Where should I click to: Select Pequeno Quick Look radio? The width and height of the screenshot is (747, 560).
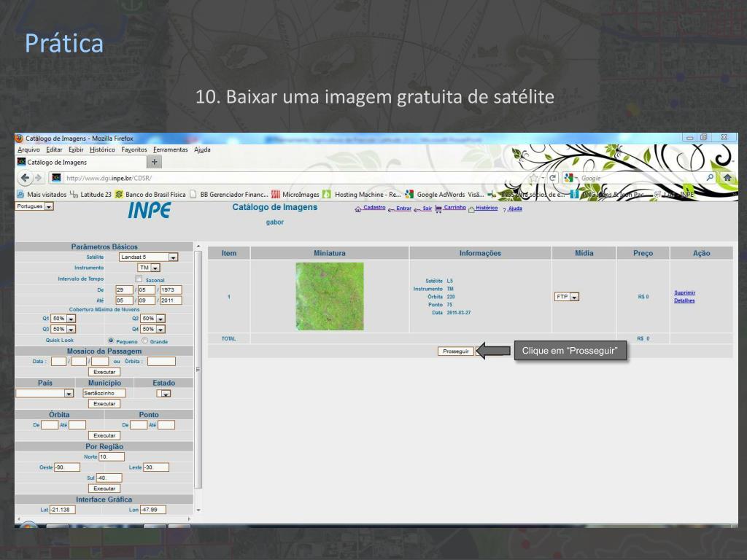point(111,341)
